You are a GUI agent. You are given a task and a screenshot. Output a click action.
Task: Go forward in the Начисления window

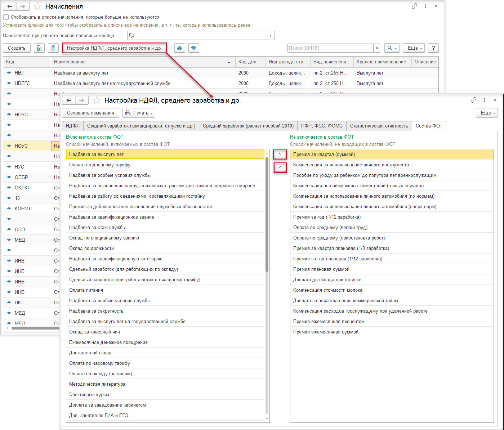pyautogui.click(x=23, y=6)
